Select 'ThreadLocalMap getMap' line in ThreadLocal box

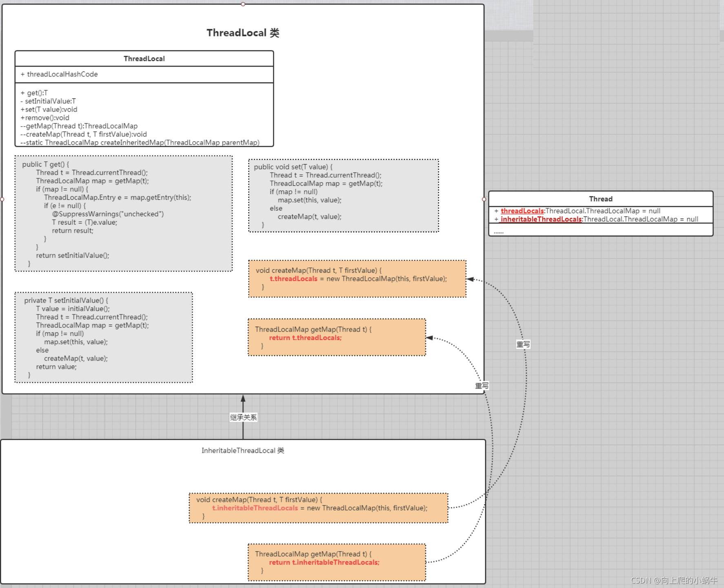tap(313, 329)
